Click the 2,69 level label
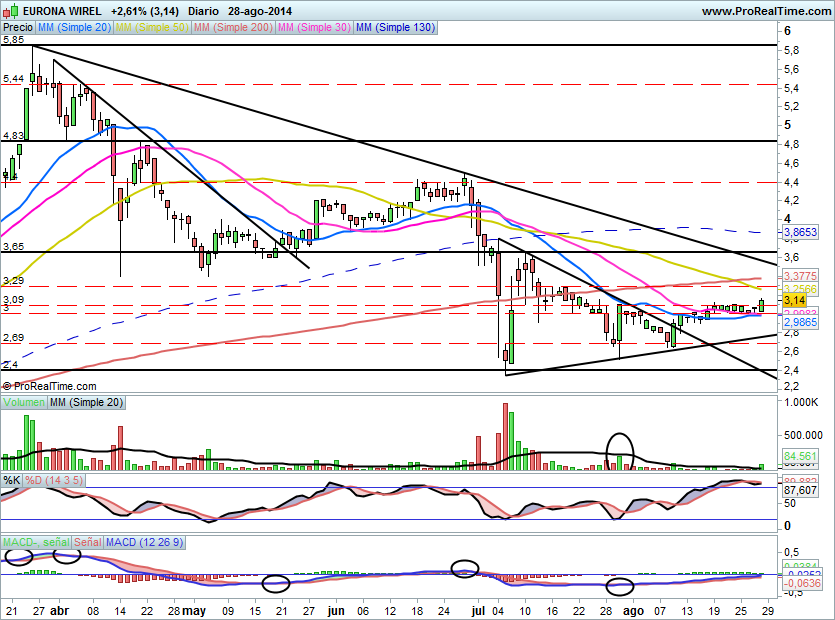Viewport: 835px width, 620px height. click(13, 338)
